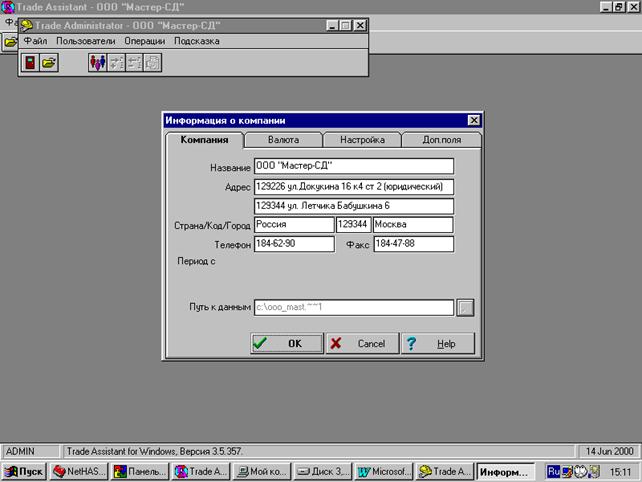Click the Ru language indicator in tray
642x482 pixels.
pyautogui.click(x=553, y=472)
